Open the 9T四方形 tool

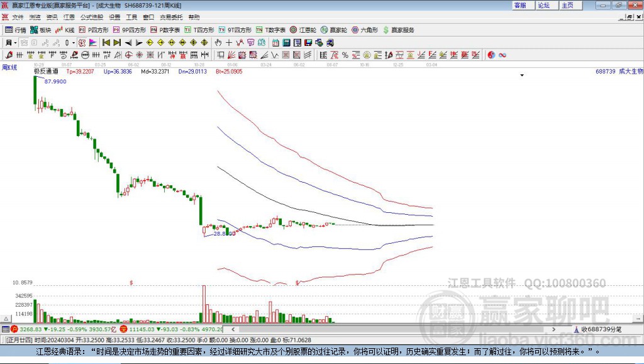(x=235, y=30)
